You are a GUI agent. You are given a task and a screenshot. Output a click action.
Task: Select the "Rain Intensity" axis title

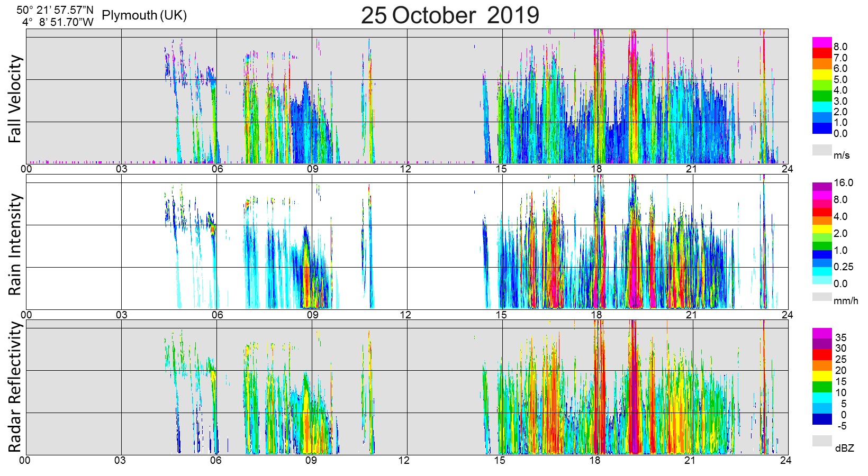point(15,244)
